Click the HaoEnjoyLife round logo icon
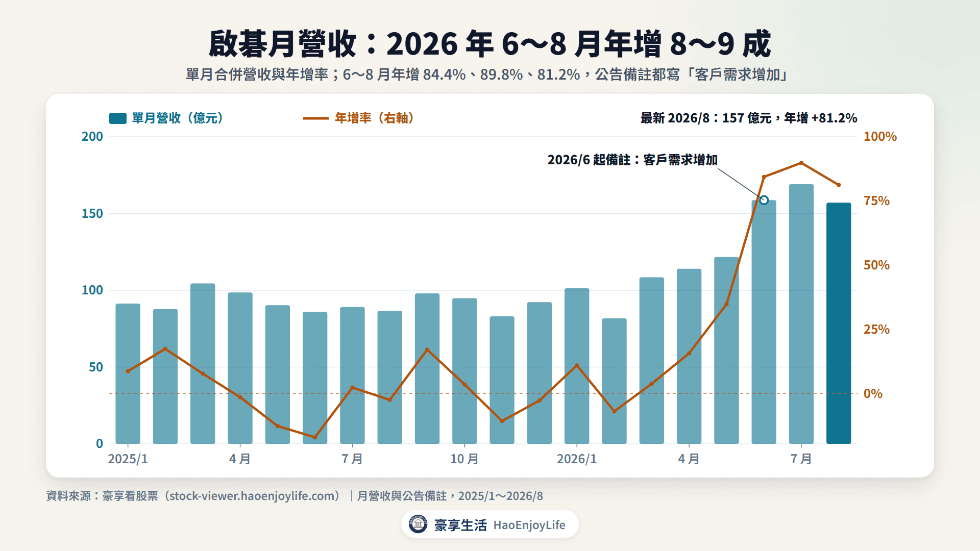Viewport: 980px width, 551px height. click(x=418, y=524)
